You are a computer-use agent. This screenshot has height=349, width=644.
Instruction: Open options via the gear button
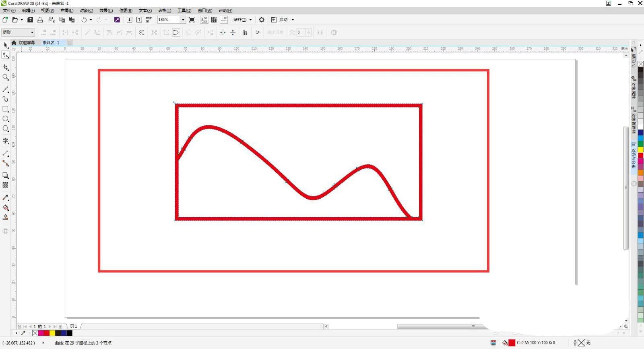click(262, 20)
